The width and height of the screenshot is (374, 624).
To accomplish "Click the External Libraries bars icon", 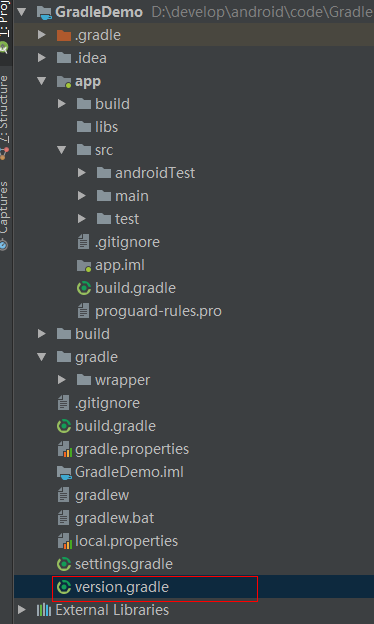I will 44,610.
